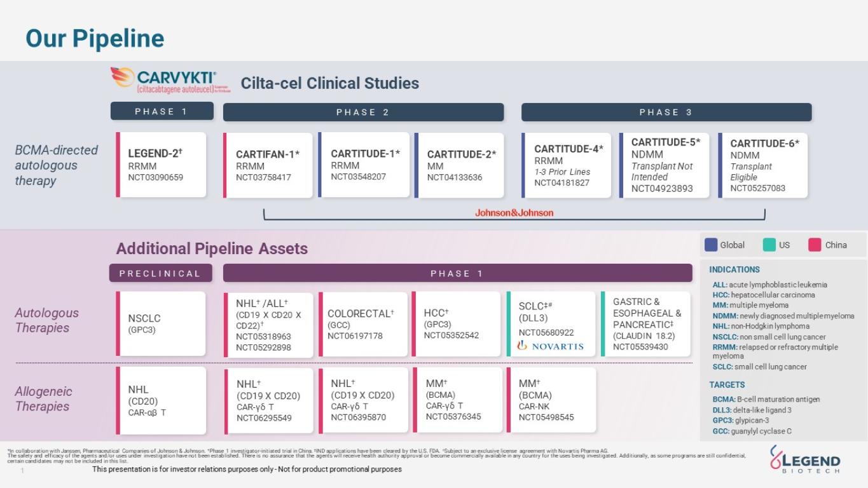Click the PRECLINICAL header bar
Image resolution: width=868 pixels, height=488 pixels.
[x=160, y=273]
